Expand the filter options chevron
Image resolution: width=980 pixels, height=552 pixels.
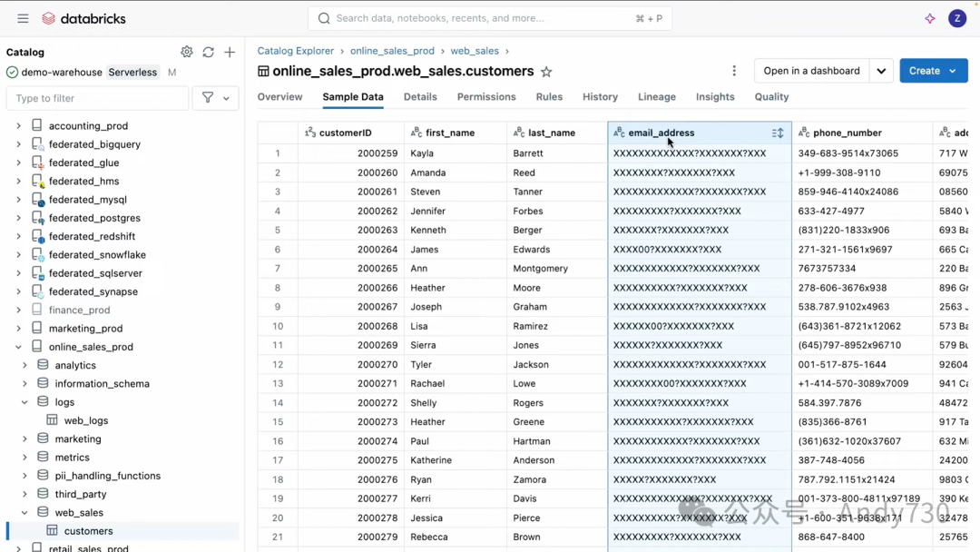tap(226, 98)
